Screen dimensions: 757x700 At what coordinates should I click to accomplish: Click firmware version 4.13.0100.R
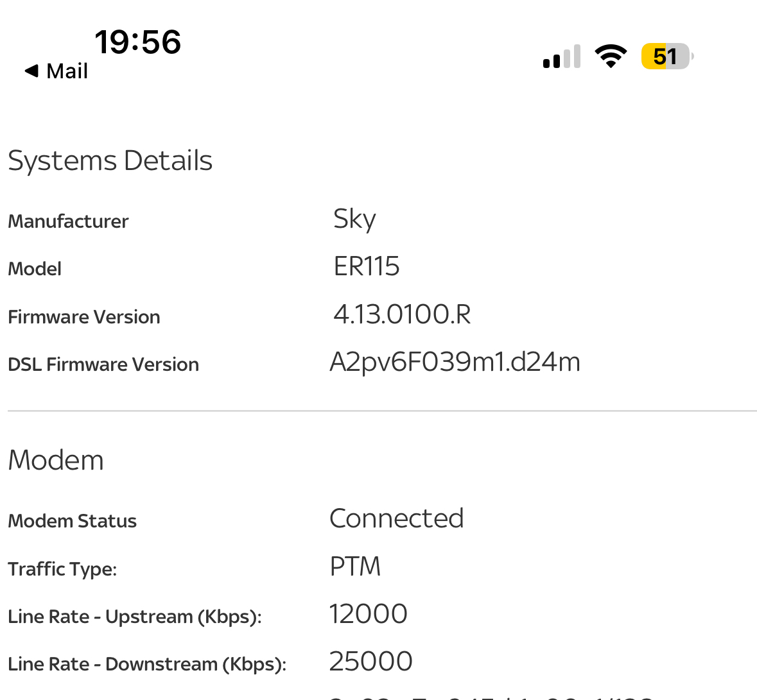tap(402, 314)
